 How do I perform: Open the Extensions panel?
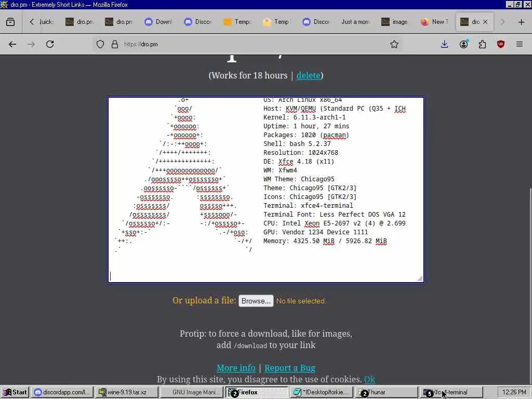point(482,44)
